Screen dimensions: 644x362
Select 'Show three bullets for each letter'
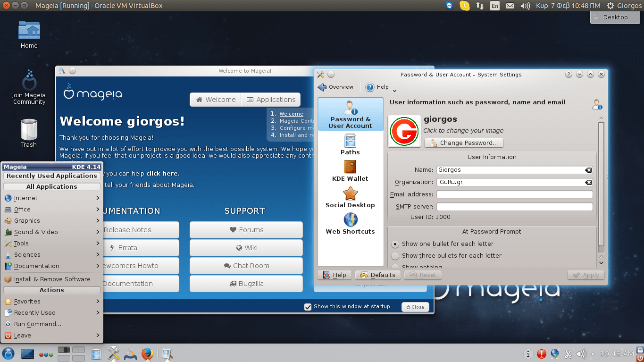point(395,256)
